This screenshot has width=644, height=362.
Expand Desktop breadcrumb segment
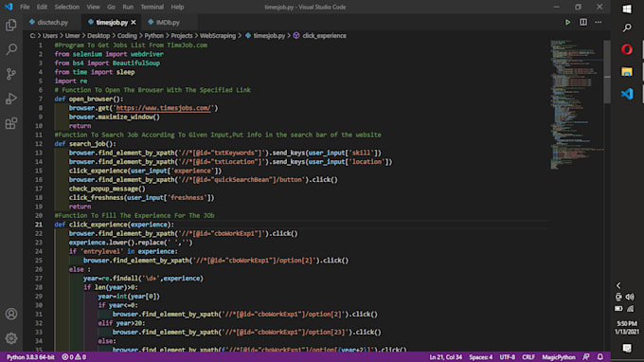98,36
